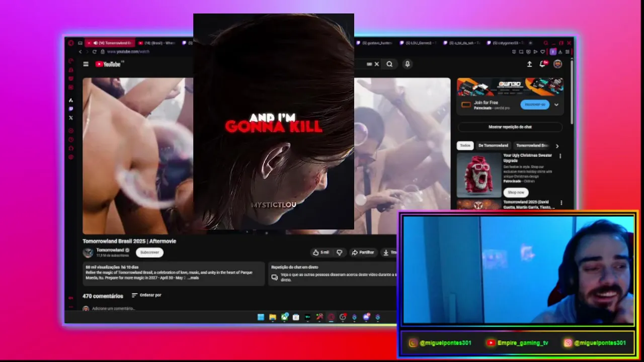Open options for the Christmas Sweater ad

(560, 156)
